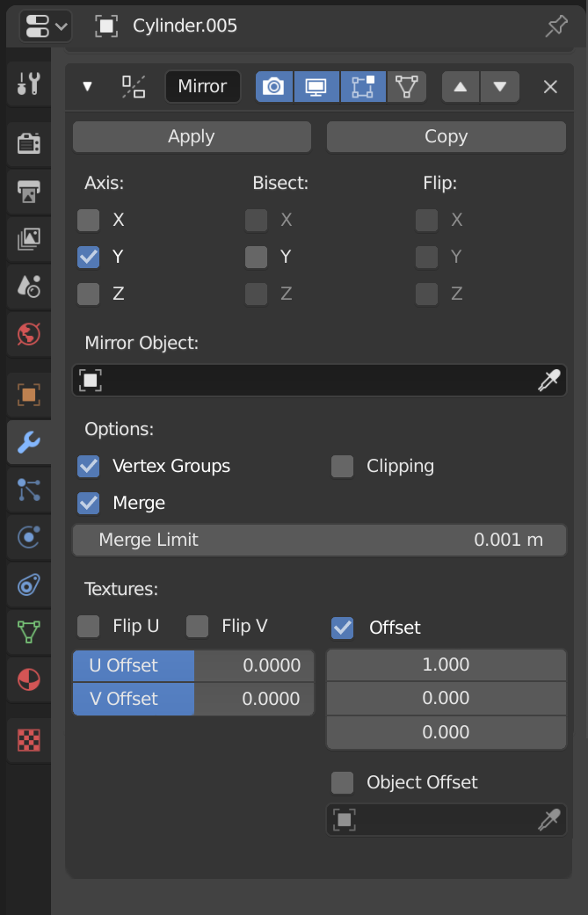
Task: Click the Merge Limit value field
Action: pyautogui.click(x=320, y=540)
